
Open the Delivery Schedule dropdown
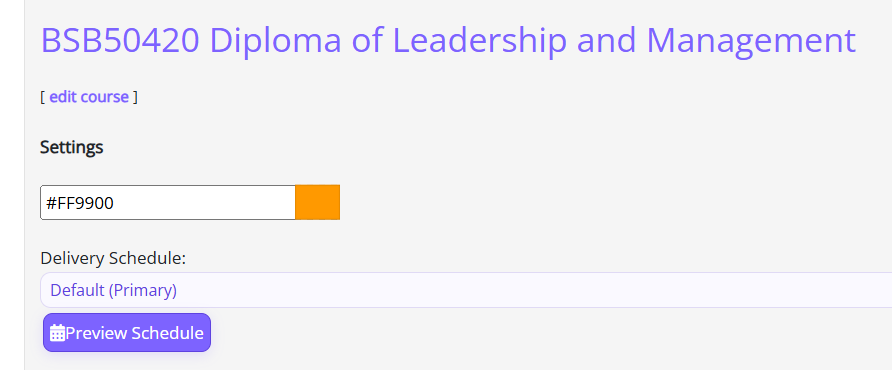coord(466,290)
